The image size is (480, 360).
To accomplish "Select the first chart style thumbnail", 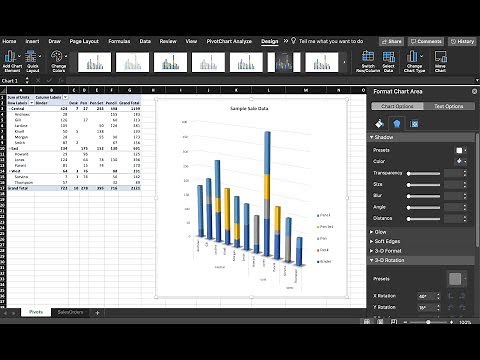I will tap(94, 62).
